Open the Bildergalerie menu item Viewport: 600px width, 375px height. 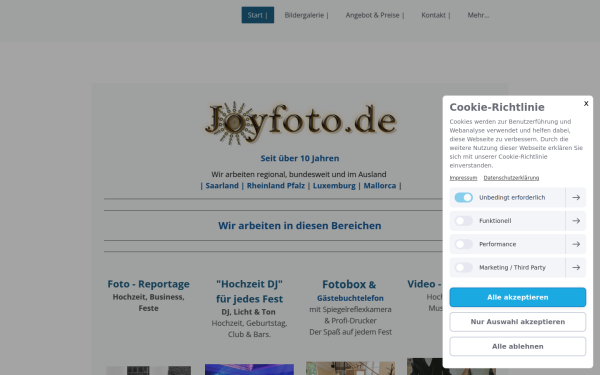click(307, 15)
